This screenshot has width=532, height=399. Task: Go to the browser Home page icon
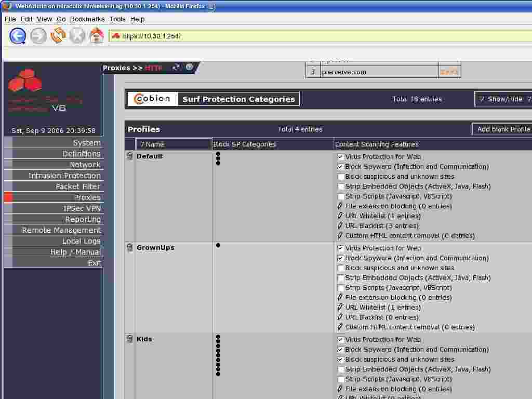pyautogui.click(x=97, y=36)
